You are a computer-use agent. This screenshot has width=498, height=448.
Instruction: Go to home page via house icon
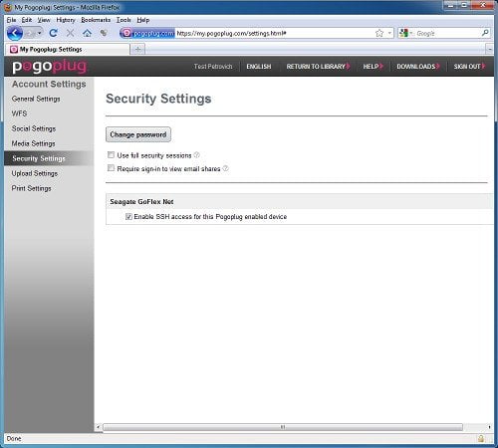87,33
